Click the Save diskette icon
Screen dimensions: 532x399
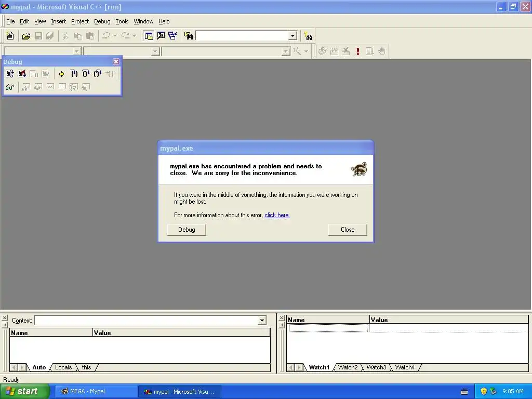tap(38, 36)
